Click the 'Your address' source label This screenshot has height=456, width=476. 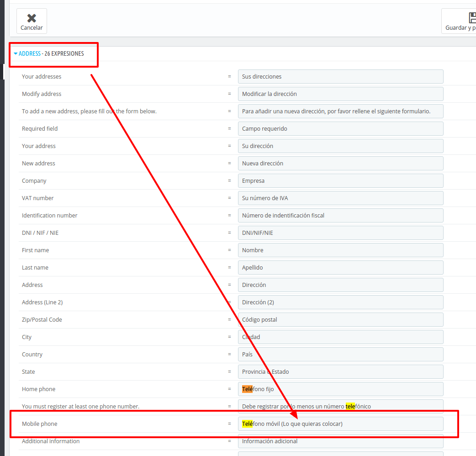pos(39,146)
